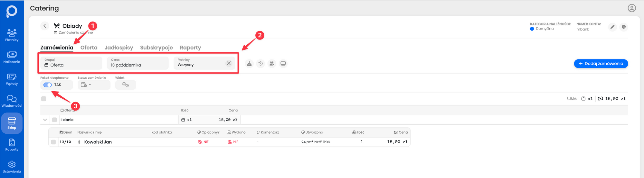Open the user profile icon
This screenshot has width=644, height=178.
point(632,8)
